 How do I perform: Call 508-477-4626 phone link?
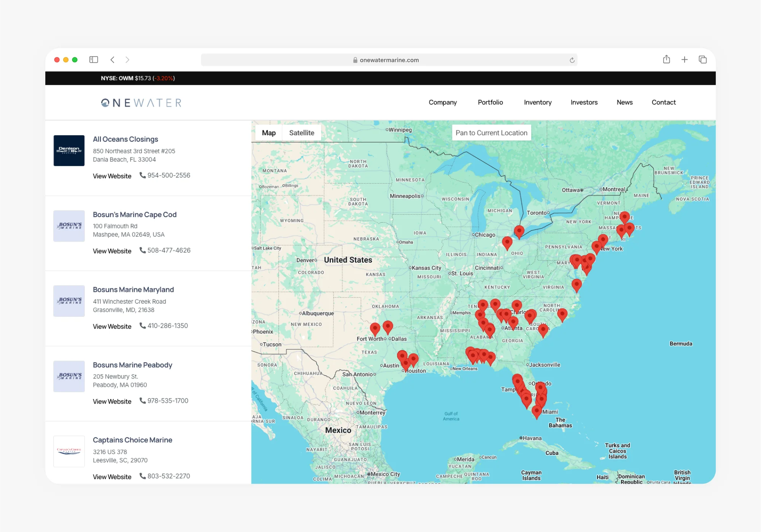pos(165,250)
